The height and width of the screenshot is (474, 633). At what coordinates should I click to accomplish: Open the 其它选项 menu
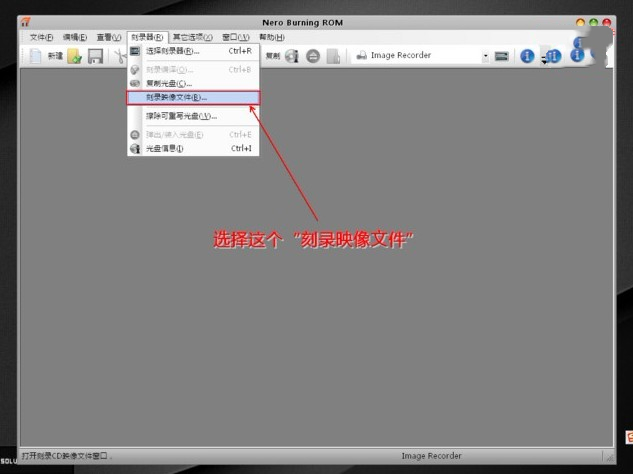[193, 37]
